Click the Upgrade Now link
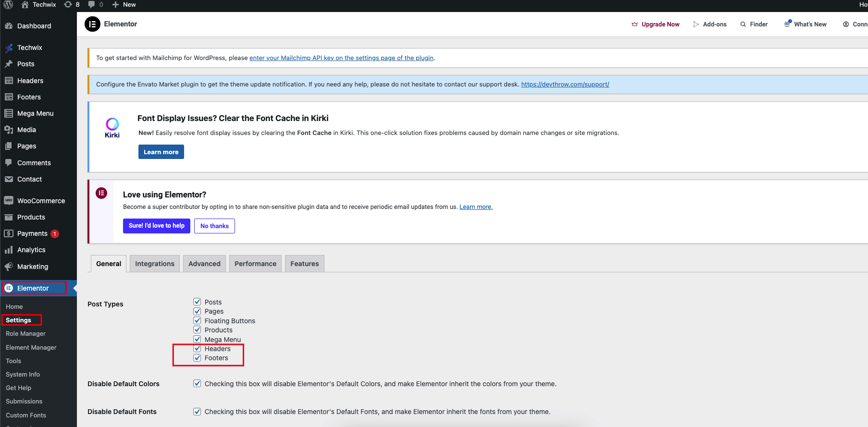The width and height of the screenshot is (868, 427). pyautogui.click(x=656, y=24)
